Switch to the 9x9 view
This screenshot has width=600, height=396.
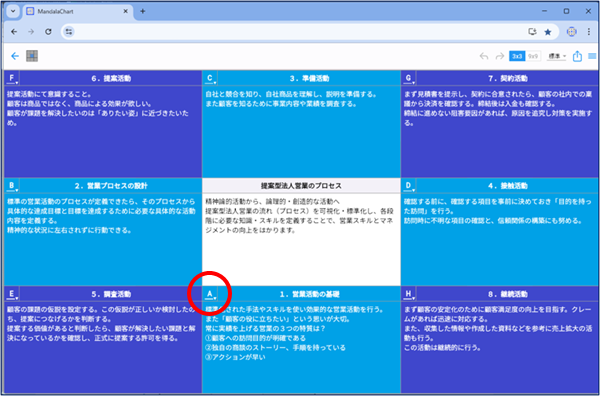click(533, 56)
